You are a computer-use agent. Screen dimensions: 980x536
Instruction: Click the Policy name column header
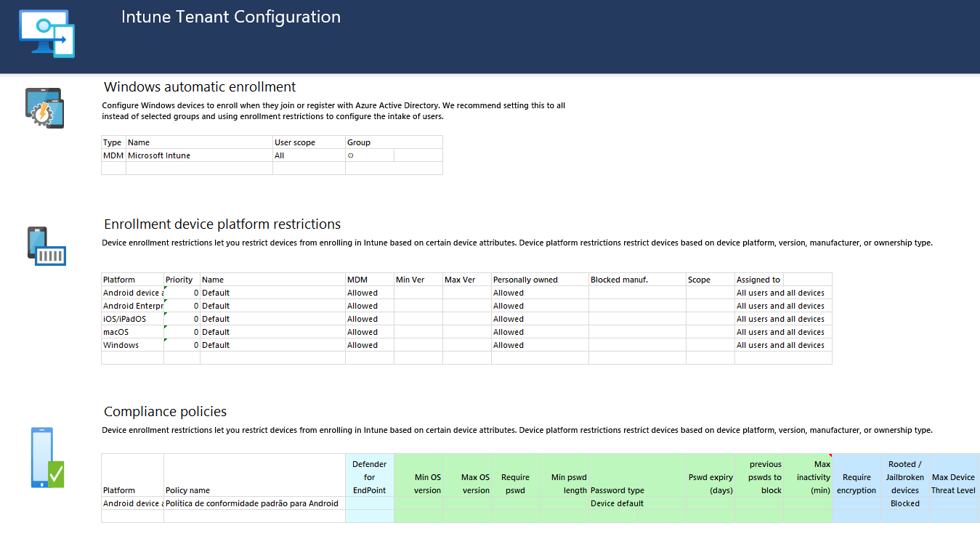254,476
